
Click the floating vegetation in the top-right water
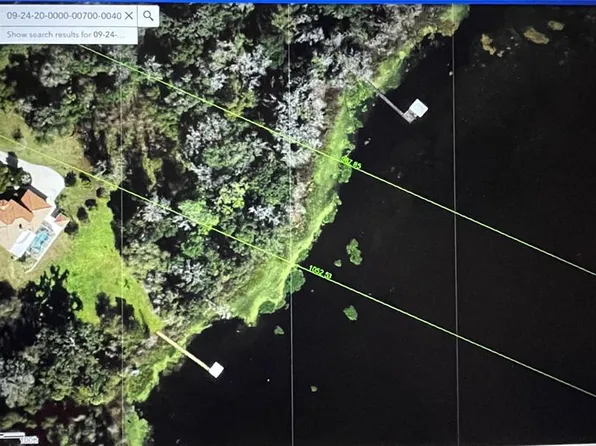click(536, 35)
